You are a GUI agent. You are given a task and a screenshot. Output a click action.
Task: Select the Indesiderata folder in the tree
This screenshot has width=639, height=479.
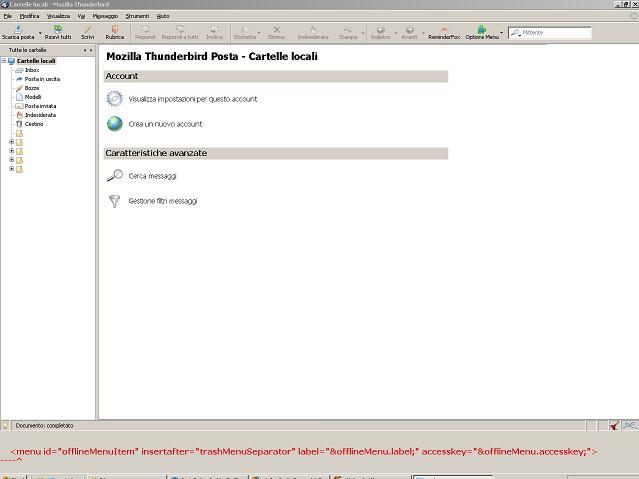tap(40, 115)
